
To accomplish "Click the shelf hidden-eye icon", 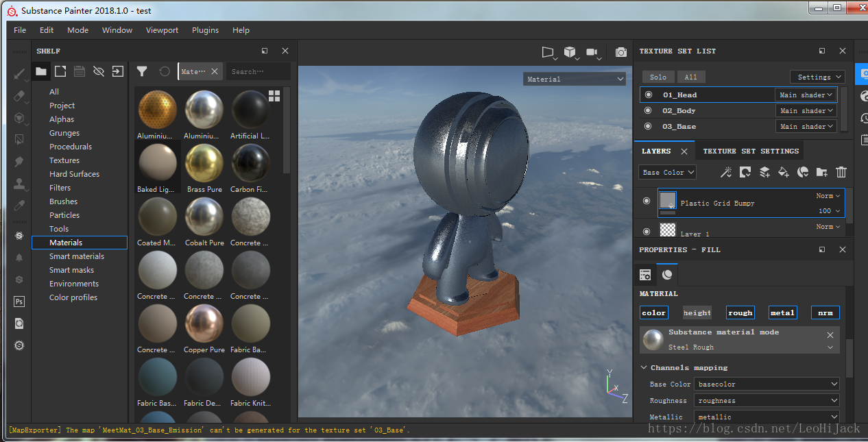I will click(x=99, y=71).
